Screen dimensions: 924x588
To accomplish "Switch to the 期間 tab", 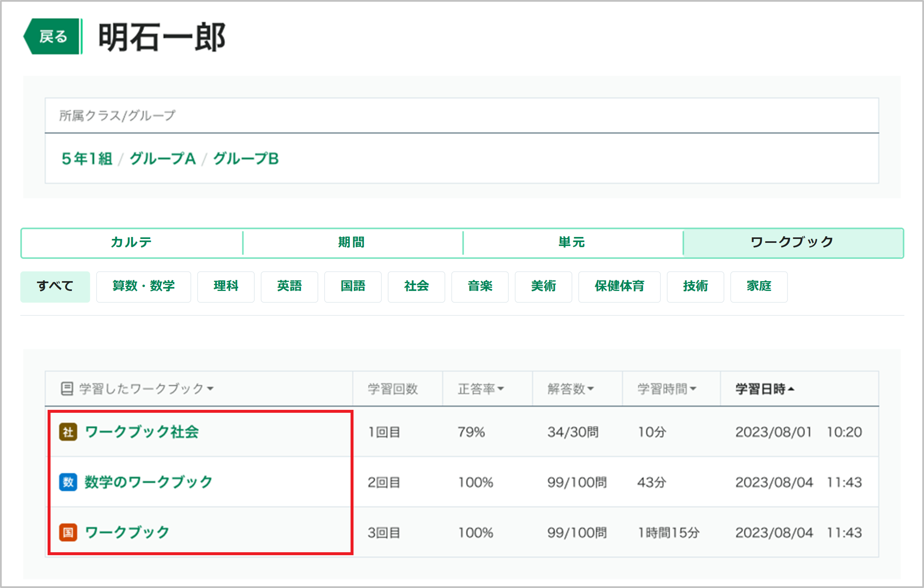I will pos(352,242).
